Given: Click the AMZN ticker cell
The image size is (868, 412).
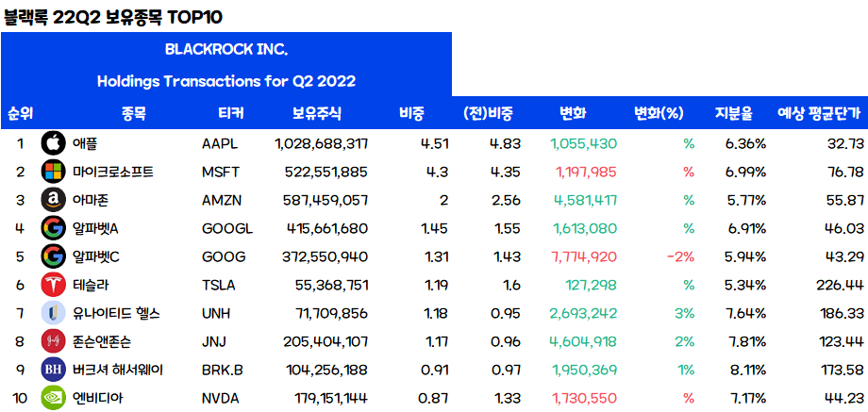Looking at the screenshot, I should [x=222, y=201].
